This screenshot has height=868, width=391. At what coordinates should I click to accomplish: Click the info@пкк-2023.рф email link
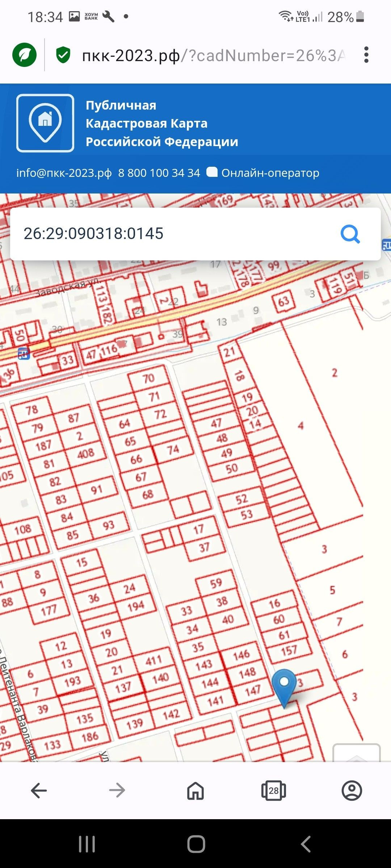pos(64,173)
